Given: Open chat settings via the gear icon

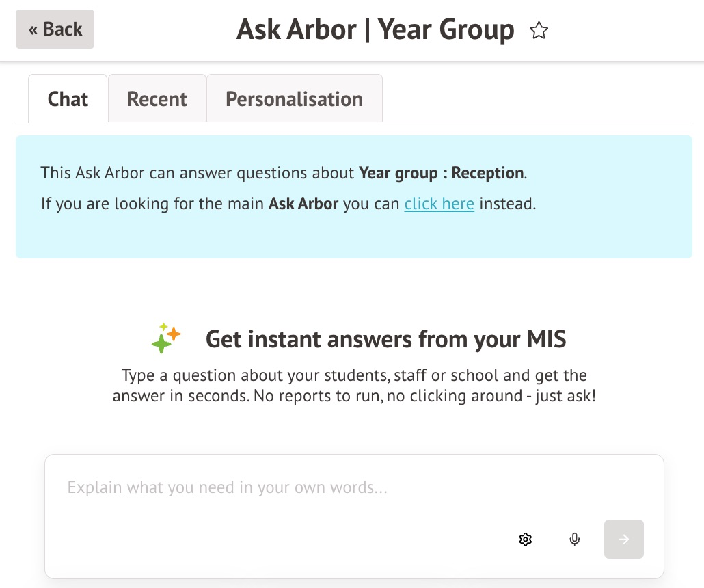Looking at the screenshot, I should point(525,539).
